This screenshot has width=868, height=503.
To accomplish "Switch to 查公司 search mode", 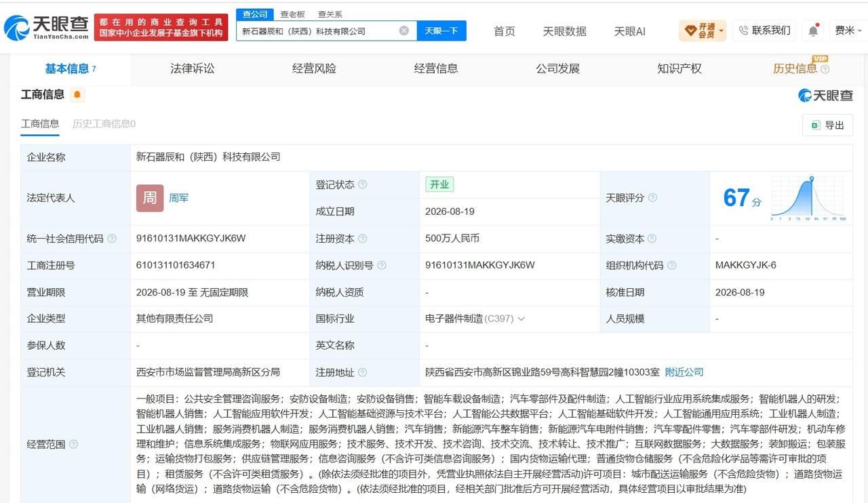I will point(254,14).
